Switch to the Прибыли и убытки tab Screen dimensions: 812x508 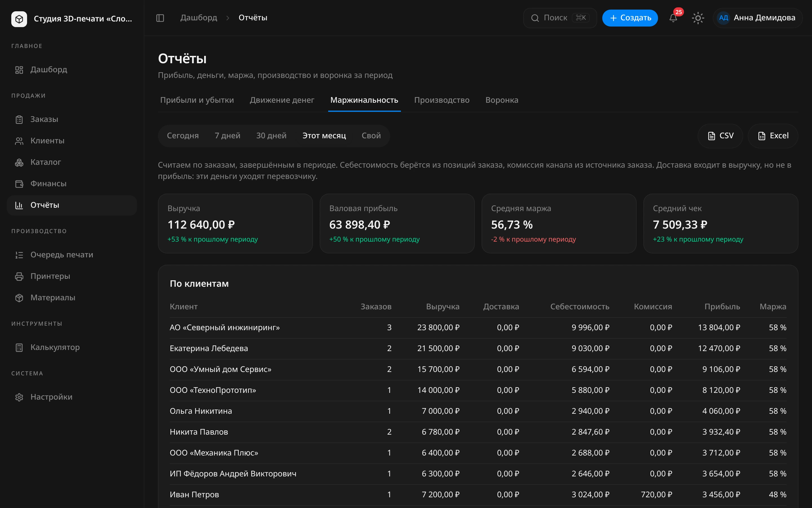pos(197,100)
